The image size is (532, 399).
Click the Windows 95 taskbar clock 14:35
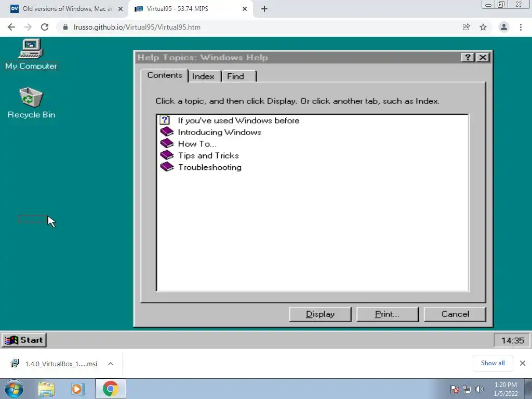(x=512, y=340)
